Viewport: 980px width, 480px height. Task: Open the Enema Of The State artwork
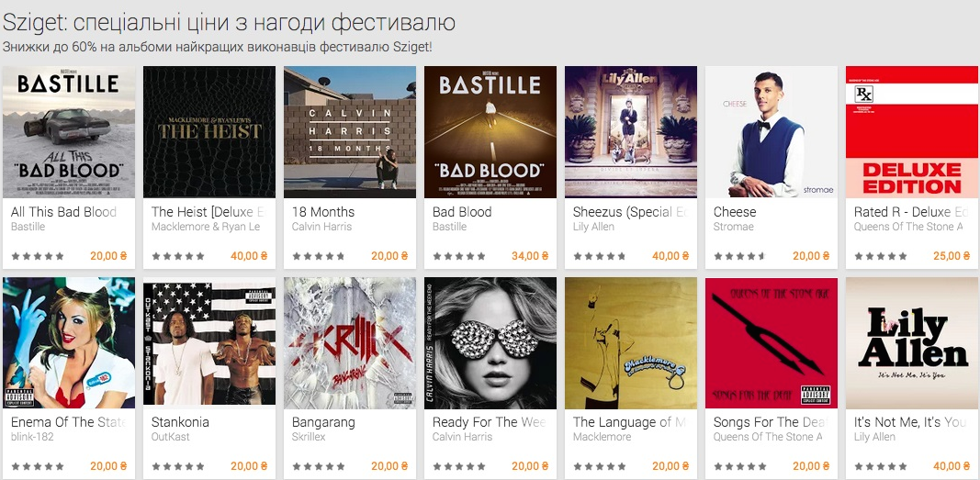69,343
